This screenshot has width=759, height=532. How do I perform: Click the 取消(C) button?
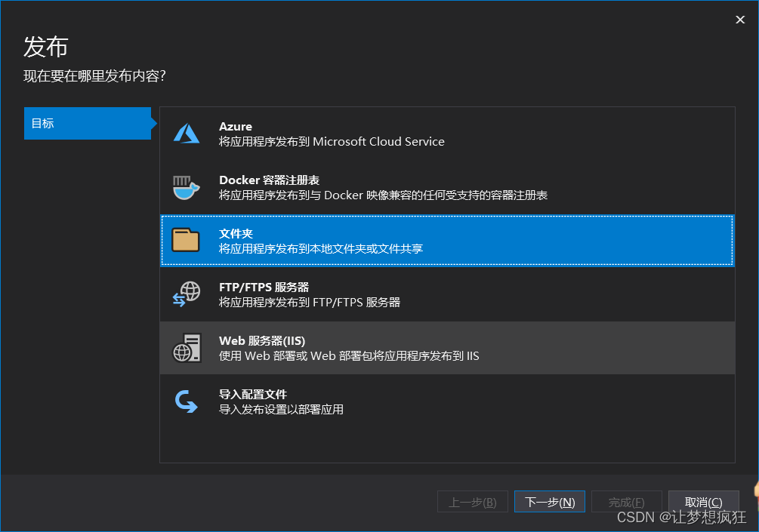click(x=703, y=502)
